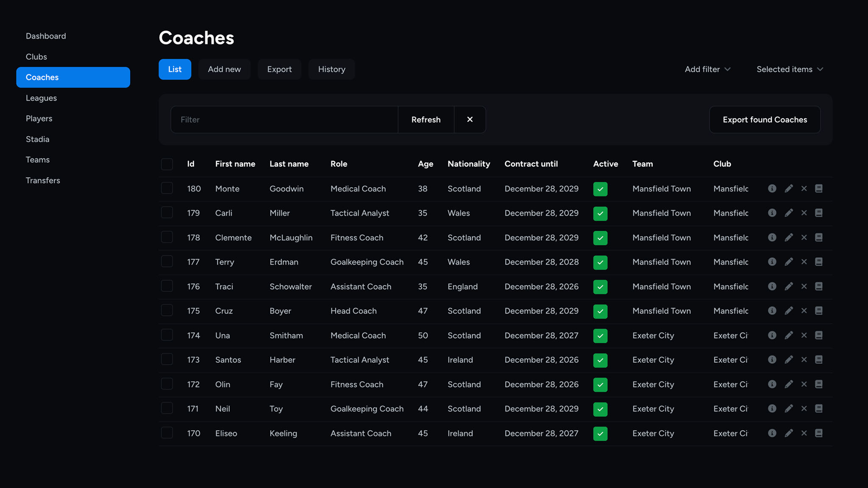Open the Selected items dropdown
Viewport: 868px width, 488px height.
coord(790,69)
